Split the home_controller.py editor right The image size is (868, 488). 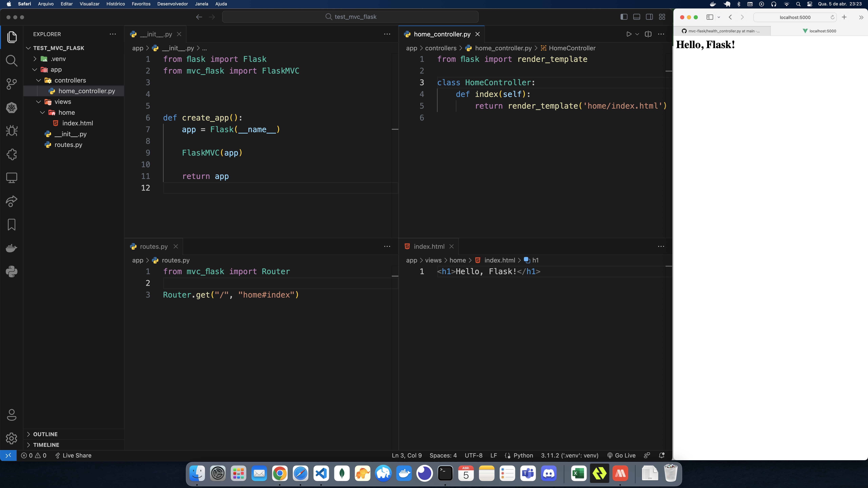click(x=648, y=34)
